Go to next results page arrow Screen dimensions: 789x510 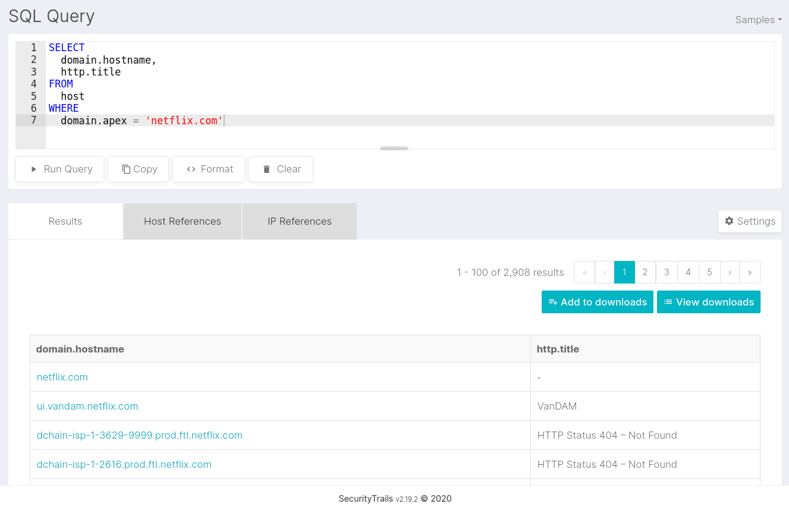[x=730, y=272]
